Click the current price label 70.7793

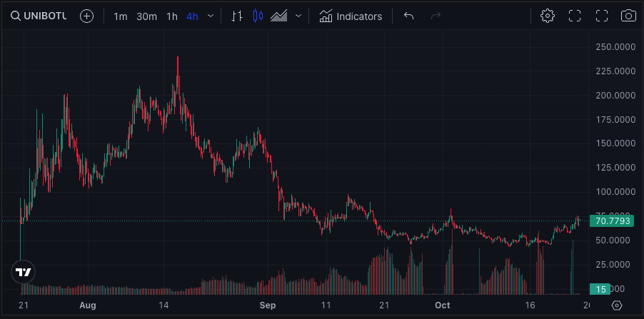[612, 221]
